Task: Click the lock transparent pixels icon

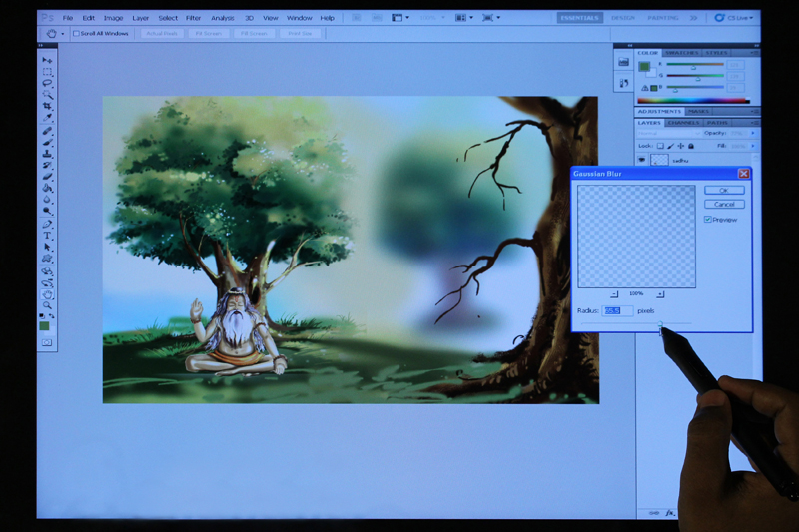Action: (660, 146)
